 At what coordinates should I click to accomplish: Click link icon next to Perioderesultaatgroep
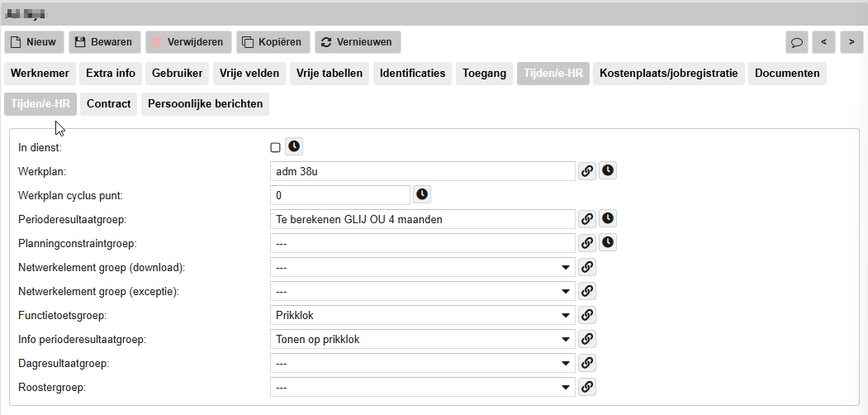pos(586,219)
